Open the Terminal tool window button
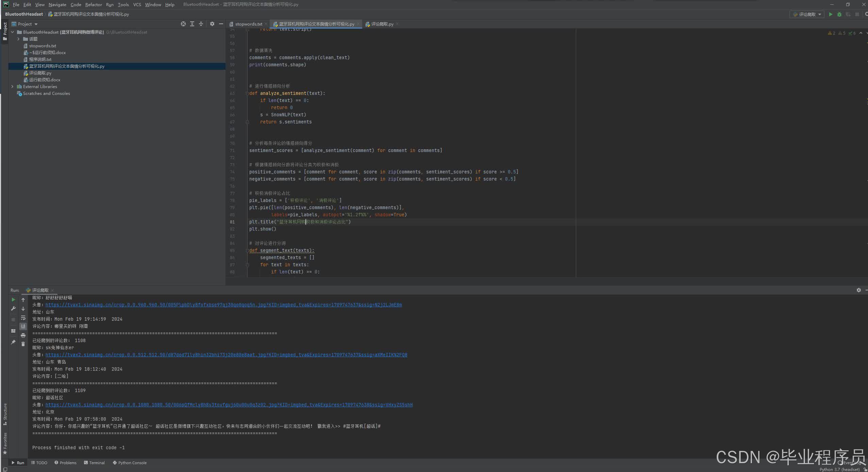 94,463
